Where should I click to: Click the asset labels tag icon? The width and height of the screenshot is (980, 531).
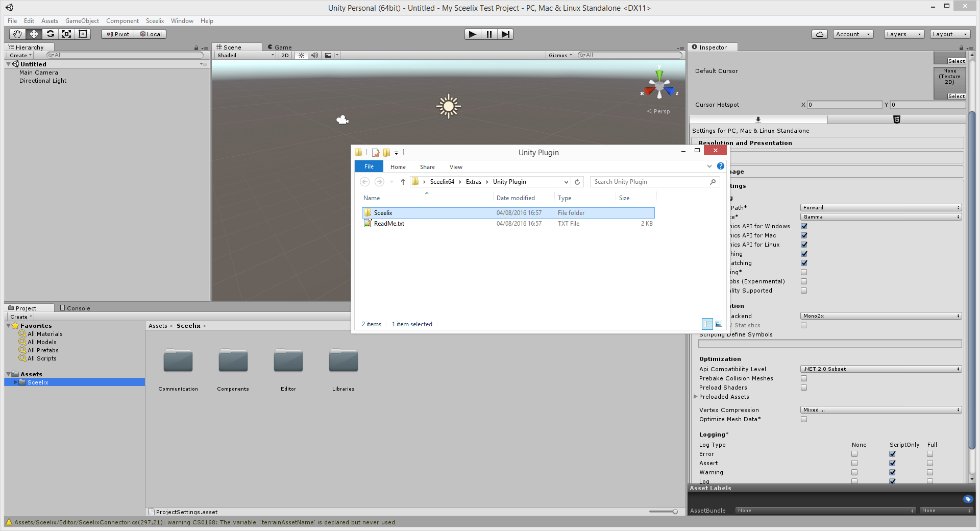(x=968, y=499)
